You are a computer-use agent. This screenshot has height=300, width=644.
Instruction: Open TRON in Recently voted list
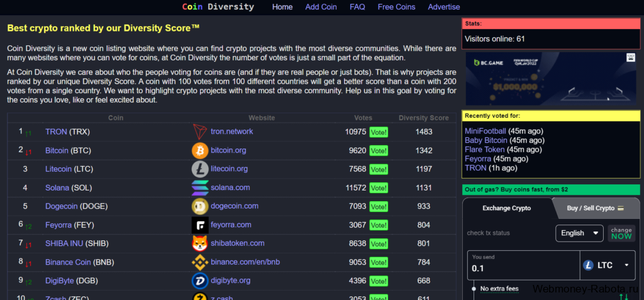475,168
